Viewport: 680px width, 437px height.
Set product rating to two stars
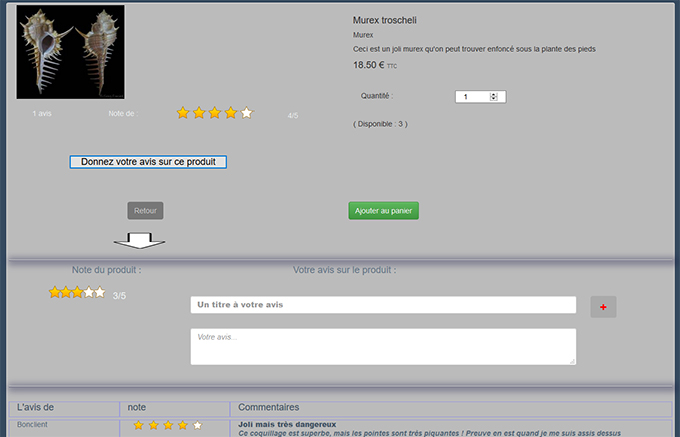click(x=66, y=292)
